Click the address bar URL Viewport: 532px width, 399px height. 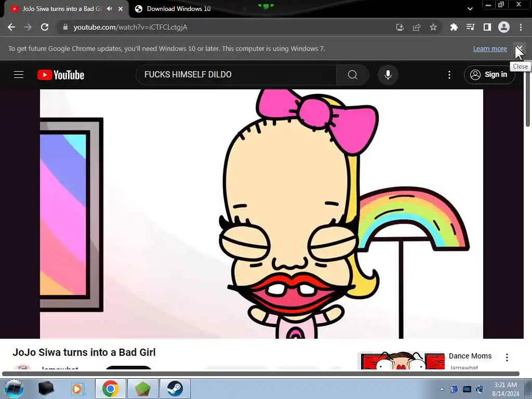pos(130,27)
